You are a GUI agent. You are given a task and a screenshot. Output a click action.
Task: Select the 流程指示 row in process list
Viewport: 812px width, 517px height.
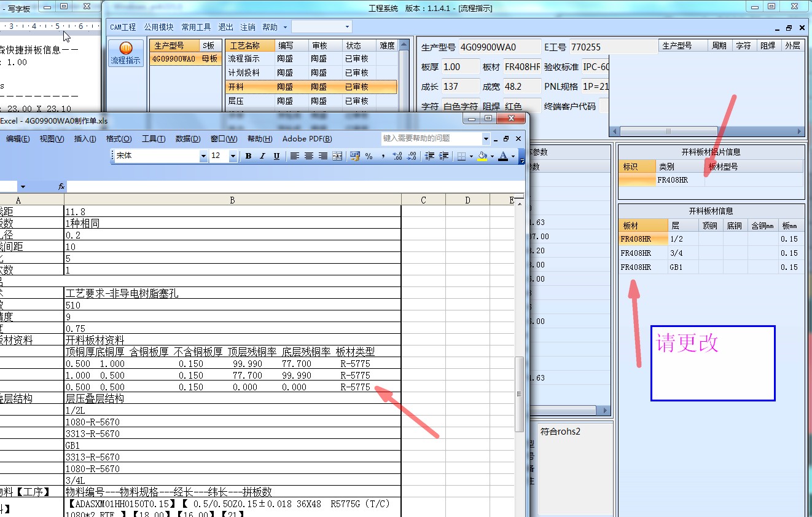(311, 58)
